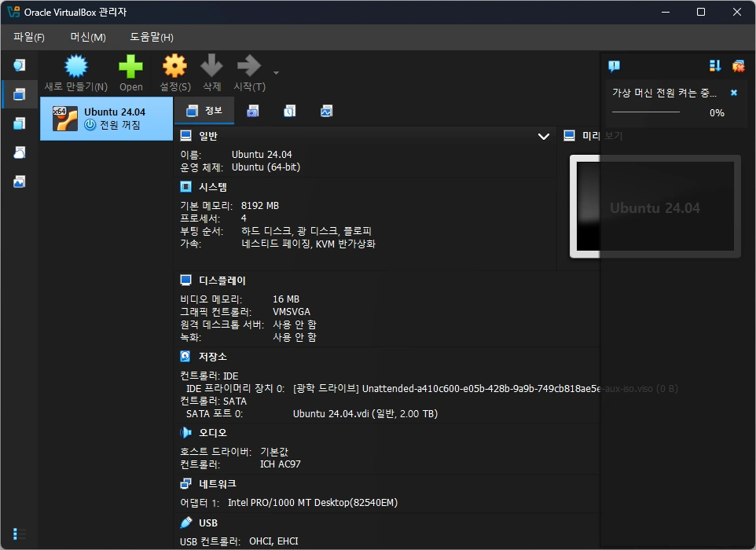Click the graphics controller value VMSVGA

292,312
